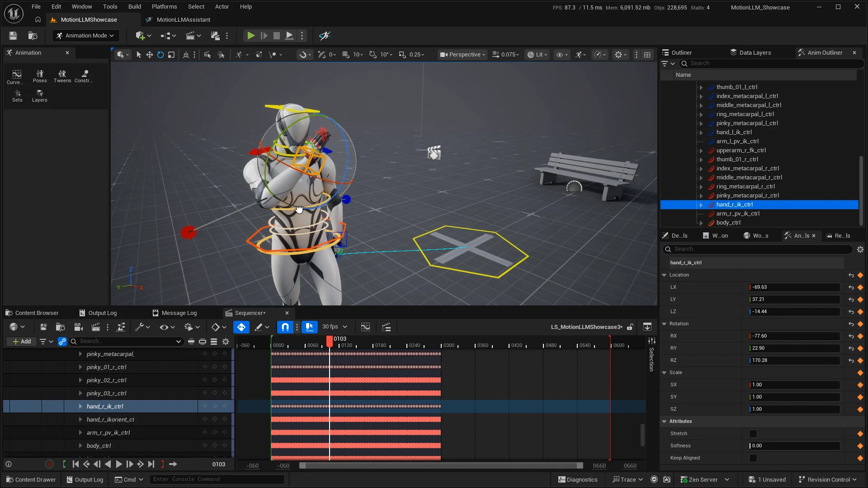Expand hand_r_ik_ctrl track in sequencer
The width and height of the screenshot is (868, 488).
[80, 406]
